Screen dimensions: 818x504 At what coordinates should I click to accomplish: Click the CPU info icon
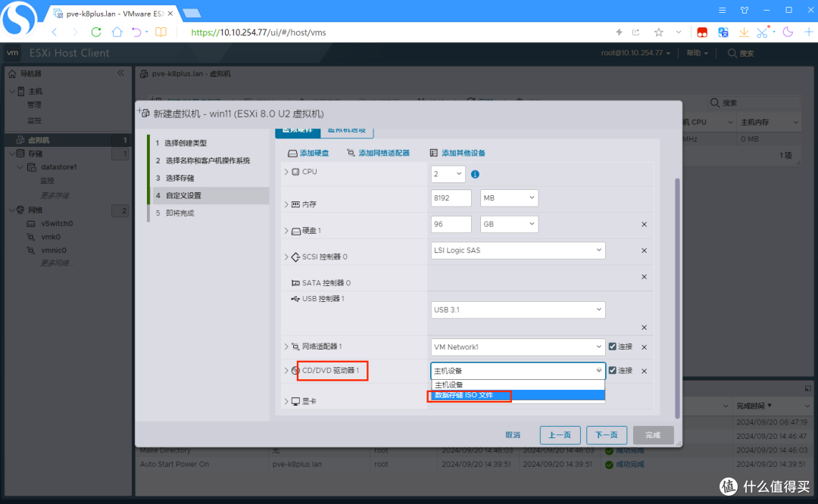tap(475, 174)
